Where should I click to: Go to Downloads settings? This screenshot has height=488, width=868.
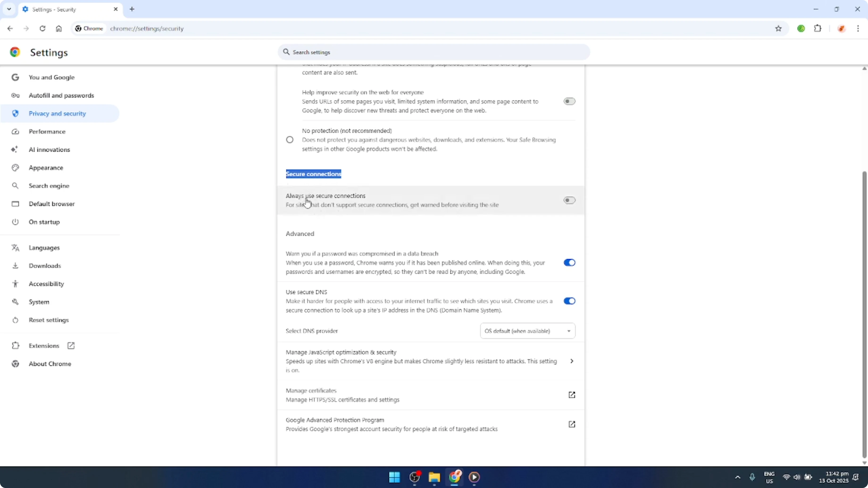pos(45,265)
